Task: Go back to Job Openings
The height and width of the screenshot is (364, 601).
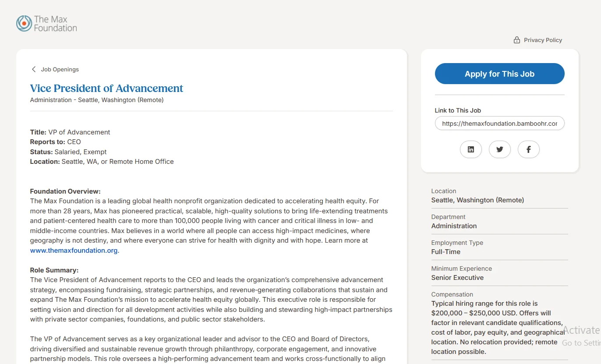Action: tap(60, 69)
